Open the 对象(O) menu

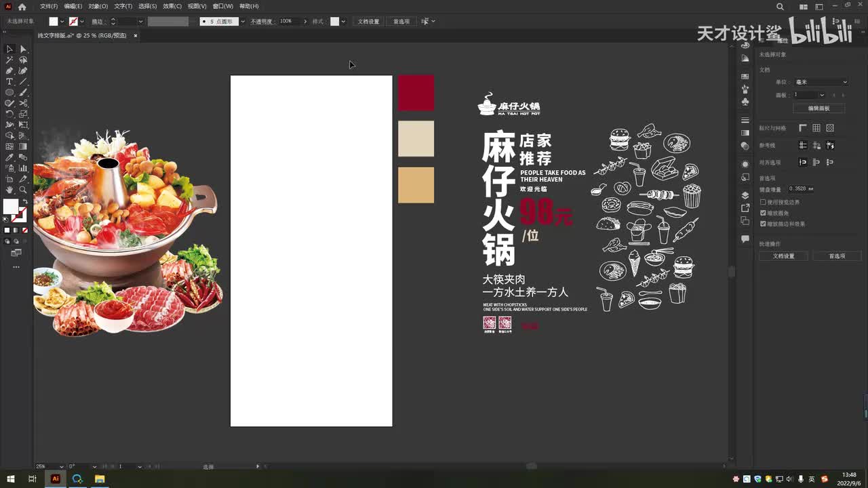98,6
